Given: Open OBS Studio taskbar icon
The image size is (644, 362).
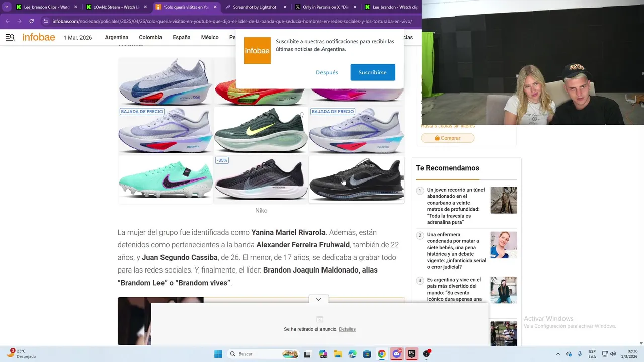Looking at the screenshot, I should coord(427,354).
